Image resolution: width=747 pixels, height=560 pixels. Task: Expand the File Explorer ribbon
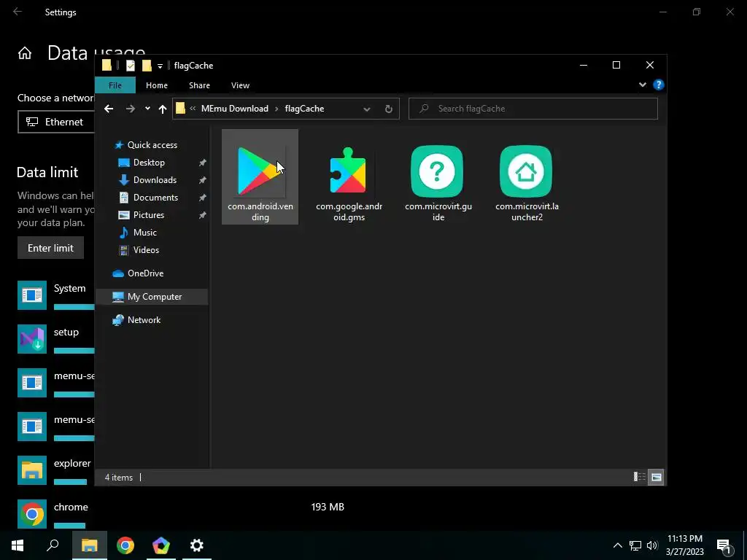pos(643,85)
